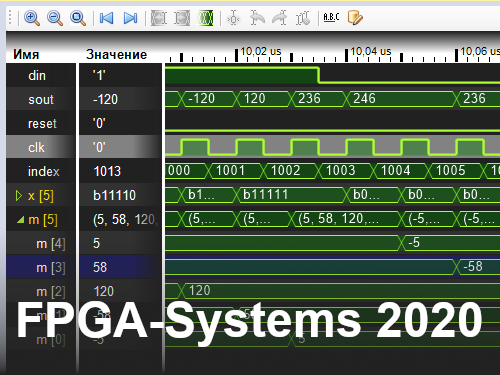
Task: Click din value '1'
Action: [99, 76]
